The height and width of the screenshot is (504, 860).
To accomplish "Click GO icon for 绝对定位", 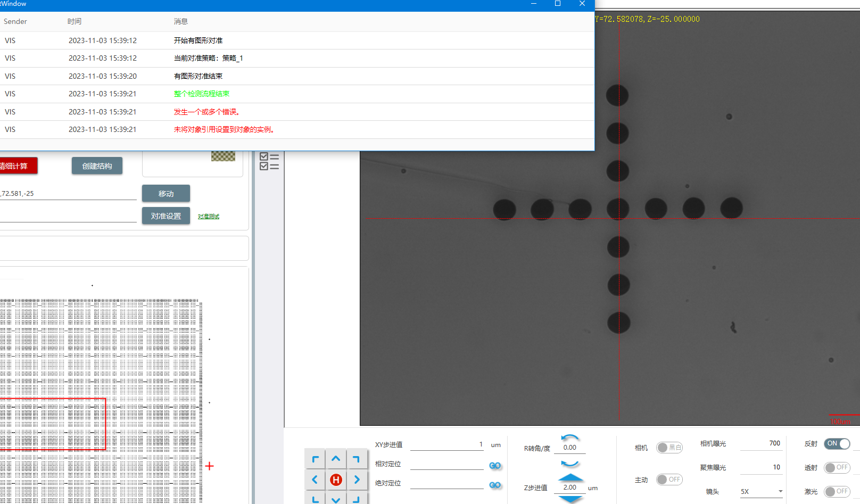I will [495, 485].
